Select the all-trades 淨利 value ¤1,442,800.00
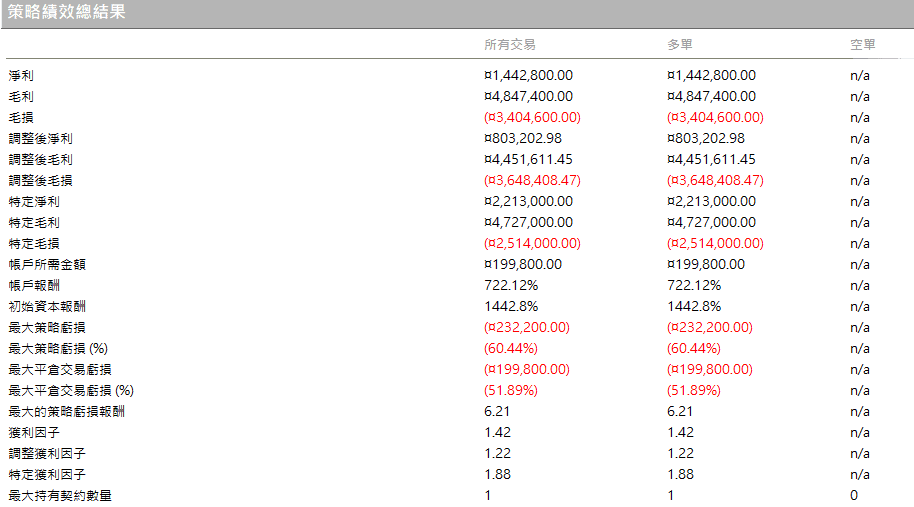 528,75
